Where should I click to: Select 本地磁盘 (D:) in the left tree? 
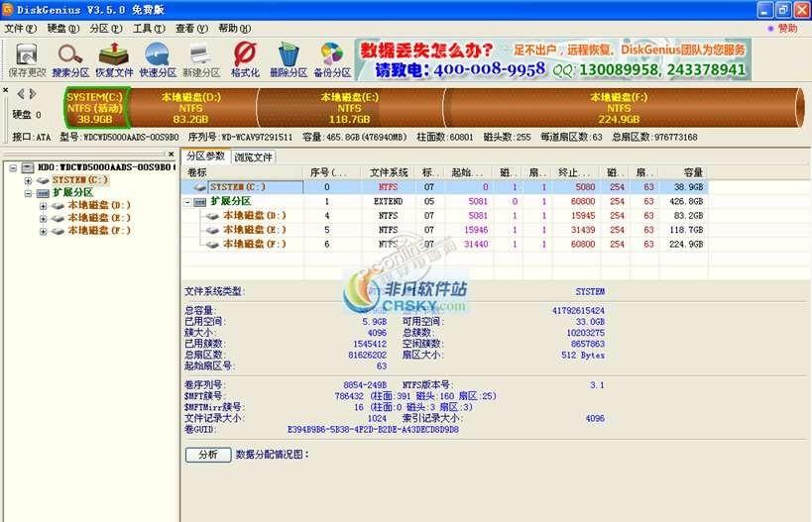pyautogui.click(x=99, y=205)
